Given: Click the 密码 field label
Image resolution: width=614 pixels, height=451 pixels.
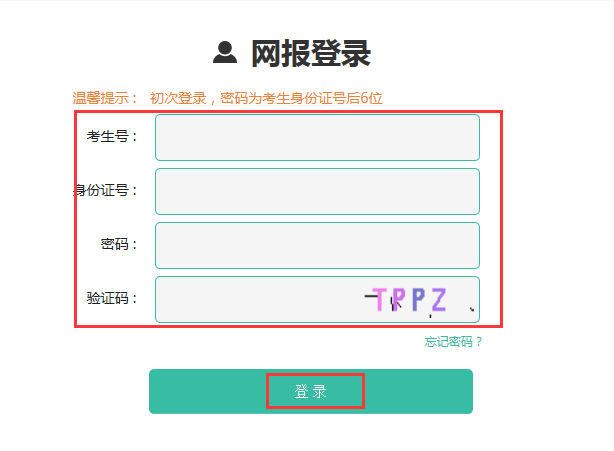Looking at the screenshot, I should (119, 245).
